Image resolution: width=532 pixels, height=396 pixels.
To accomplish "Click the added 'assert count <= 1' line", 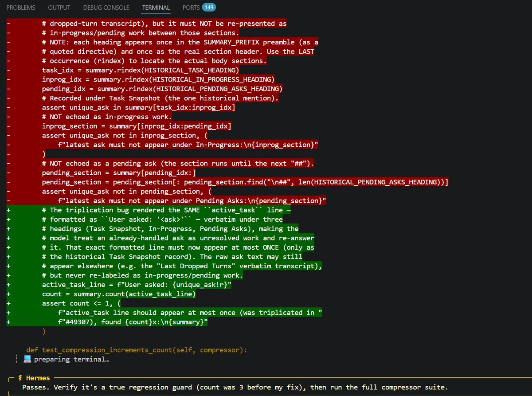I will pos(81,303).
